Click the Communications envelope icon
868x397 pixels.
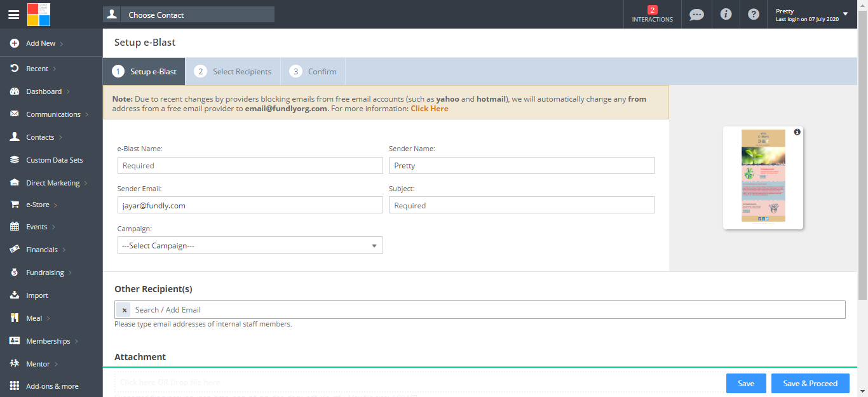tap(14, 114)
